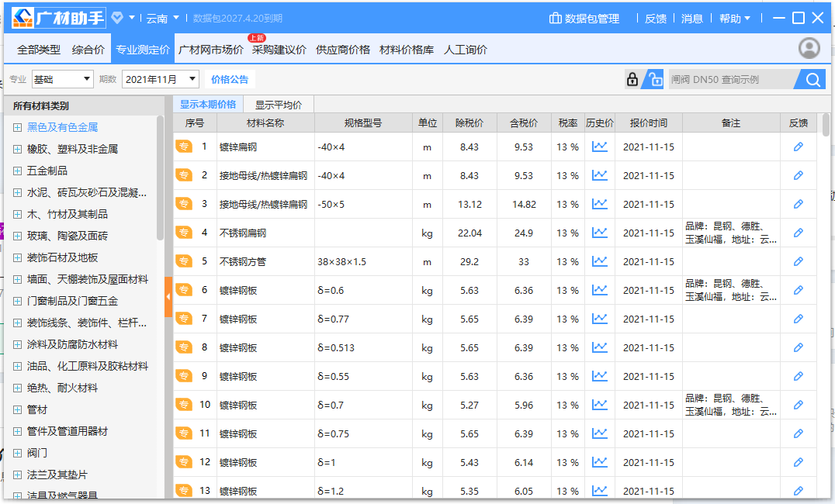Viewport: 835px width, 504px height.
Task: View price history chart for row 12
Action: 600,462
